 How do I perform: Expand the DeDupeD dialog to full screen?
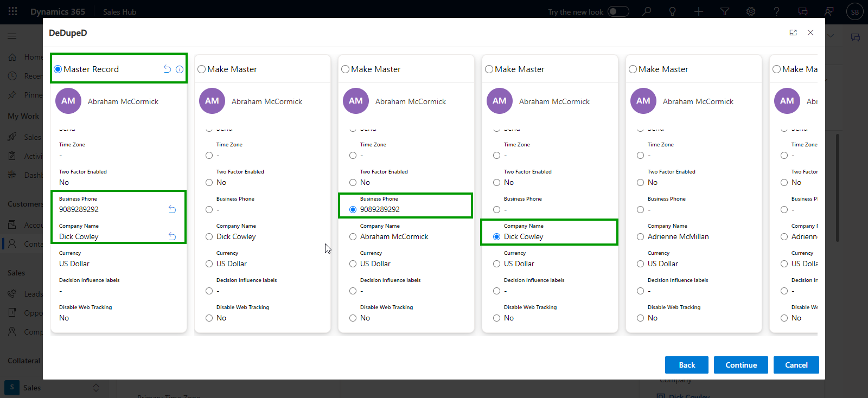point(793,33)
